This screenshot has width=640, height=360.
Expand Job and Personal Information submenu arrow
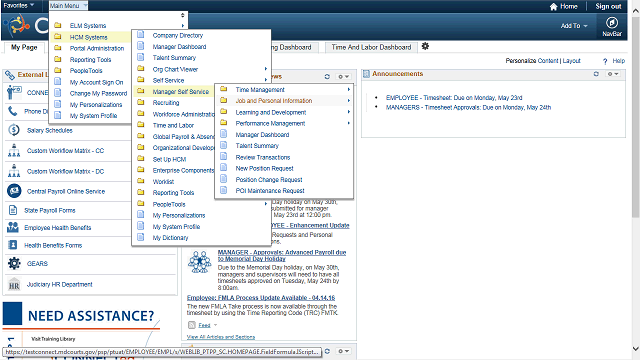[348, 100]
